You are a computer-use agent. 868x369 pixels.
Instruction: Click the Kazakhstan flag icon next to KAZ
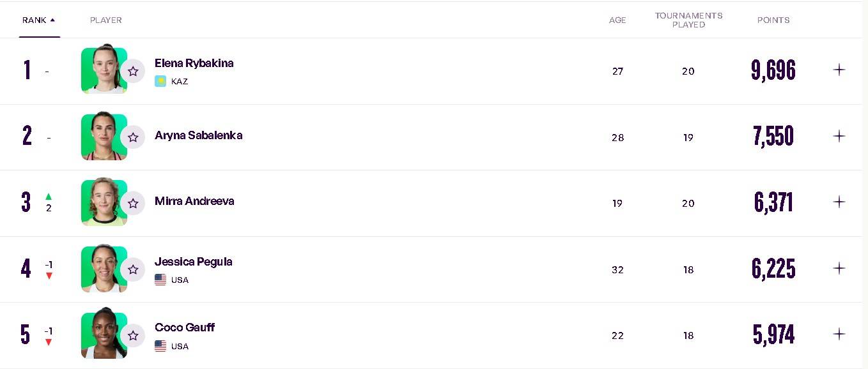160,81
